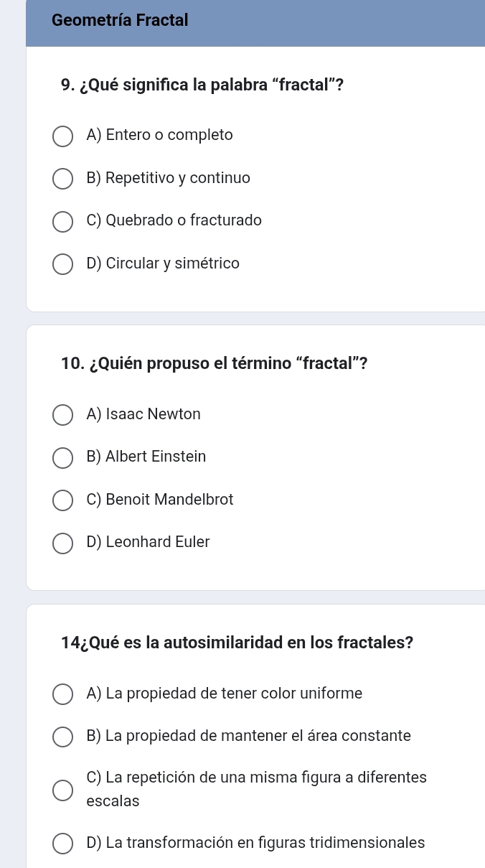This screenshot has width=485, height=868.
Task: Click question 9 text about fractal meaning
Action: (x=202, y=85)
